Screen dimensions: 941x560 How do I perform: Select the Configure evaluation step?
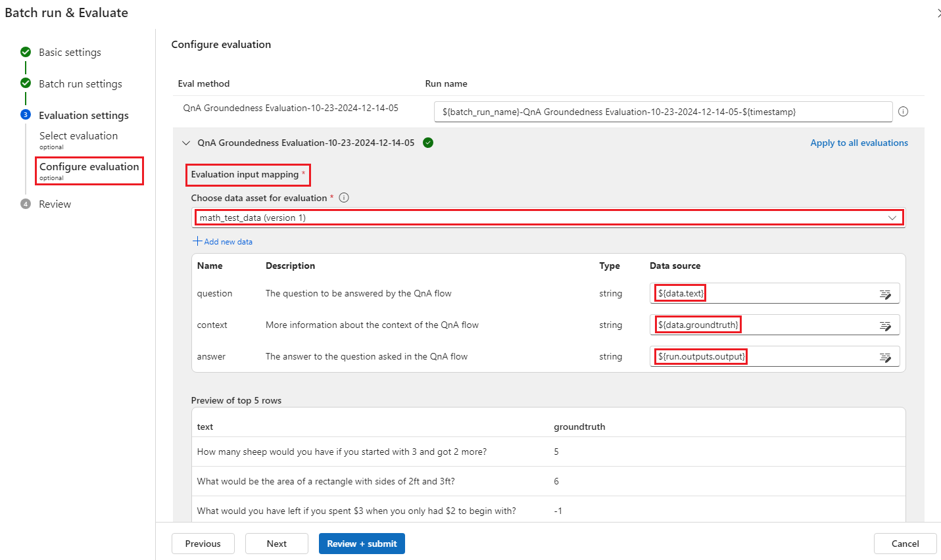tap(89, 167)
